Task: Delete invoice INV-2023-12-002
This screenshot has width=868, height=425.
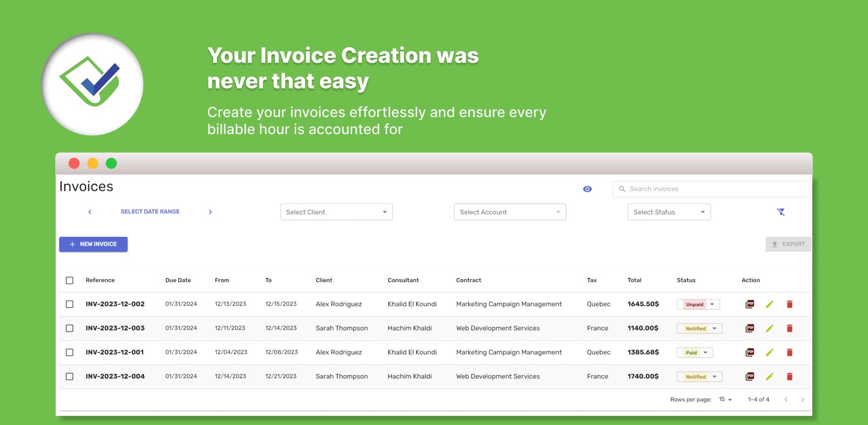Action: tap(790, 304)
